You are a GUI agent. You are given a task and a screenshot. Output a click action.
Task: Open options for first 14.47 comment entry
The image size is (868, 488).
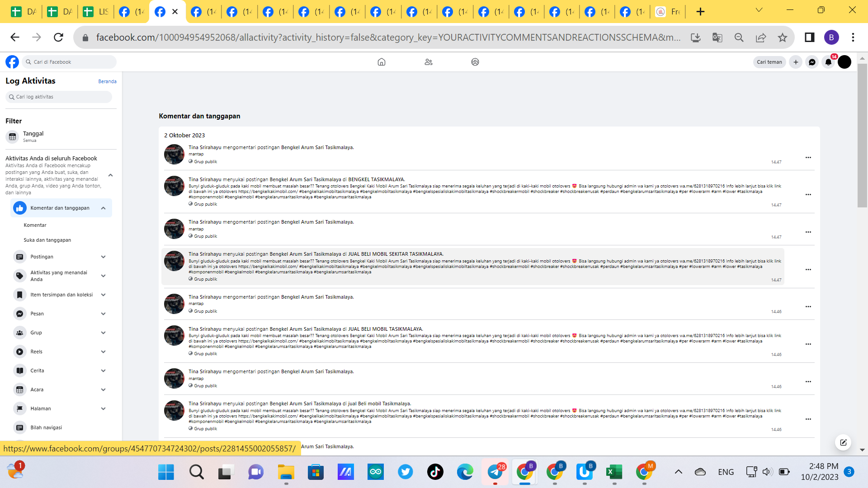point(808,157)
